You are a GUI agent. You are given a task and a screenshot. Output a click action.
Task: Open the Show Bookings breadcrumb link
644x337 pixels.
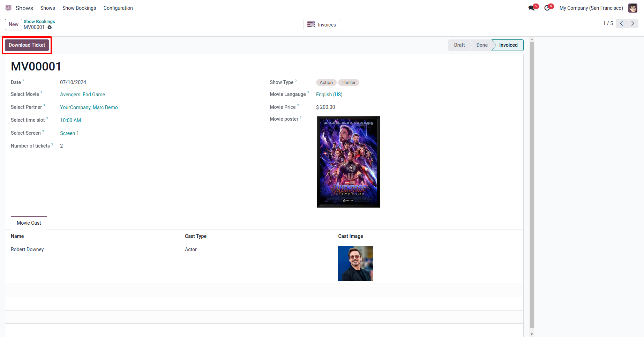tap(39, 21)
